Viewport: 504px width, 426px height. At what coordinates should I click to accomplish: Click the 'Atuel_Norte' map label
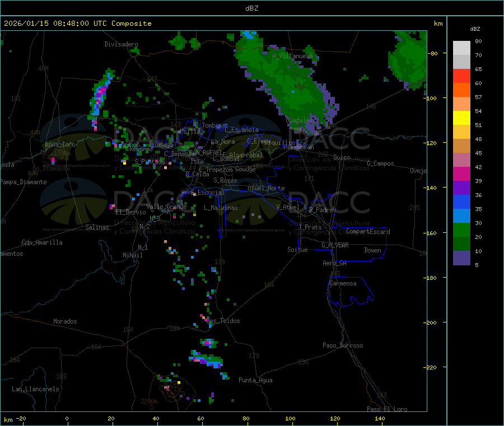click(x=266, y=188)
